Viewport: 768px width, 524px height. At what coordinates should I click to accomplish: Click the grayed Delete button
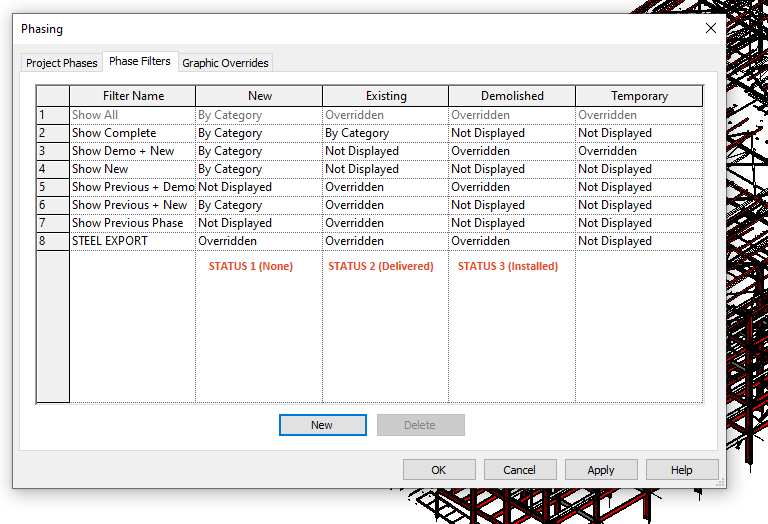tap(420, 425)
